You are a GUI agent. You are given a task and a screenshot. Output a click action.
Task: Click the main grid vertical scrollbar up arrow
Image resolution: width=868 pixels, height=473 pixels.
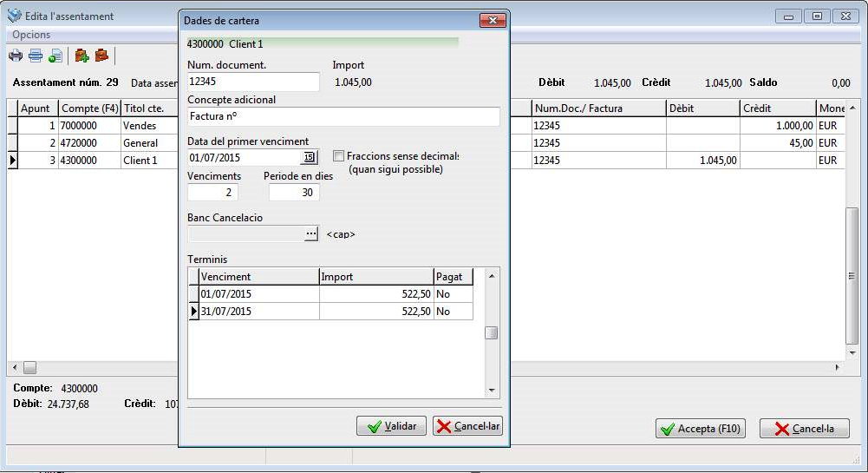[x=852, y=108]
